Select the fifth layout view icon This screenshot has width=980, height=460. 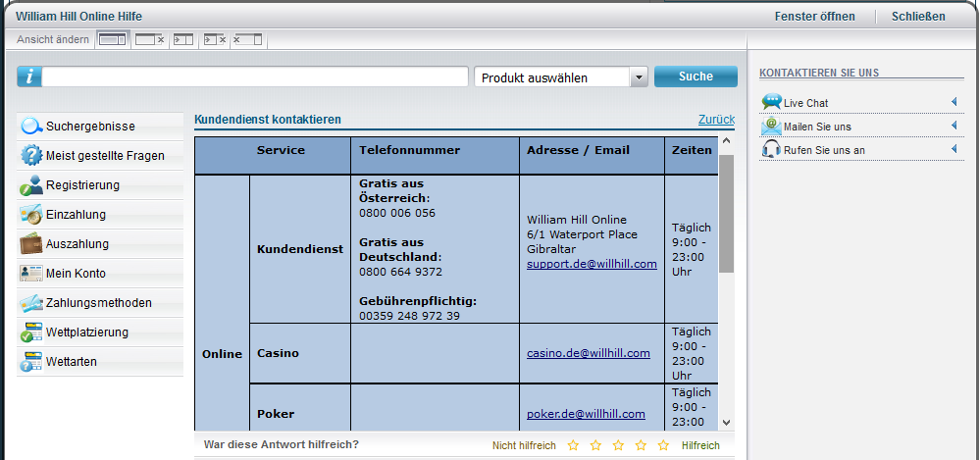(247, 40)
